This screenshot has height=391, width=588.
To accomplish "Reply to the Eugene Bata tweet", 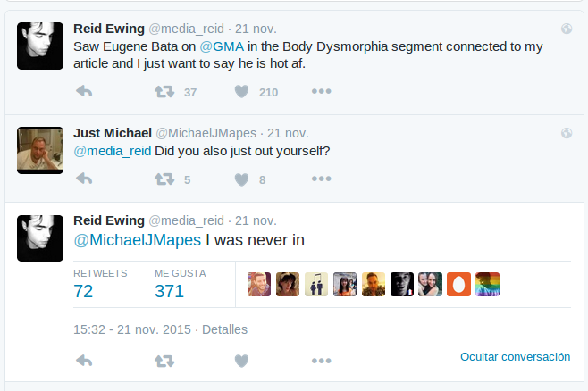I will coord(85,92).
